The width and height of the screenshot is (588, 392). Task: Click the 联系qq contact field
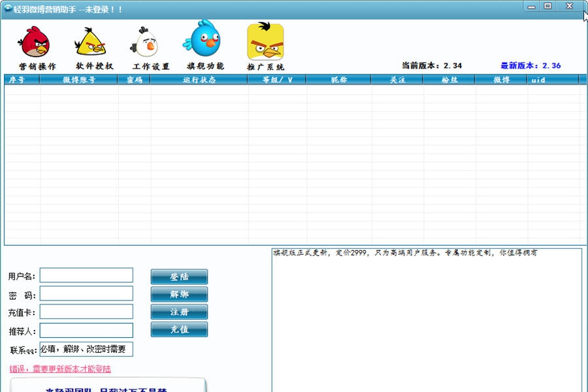tap(86, 349)
